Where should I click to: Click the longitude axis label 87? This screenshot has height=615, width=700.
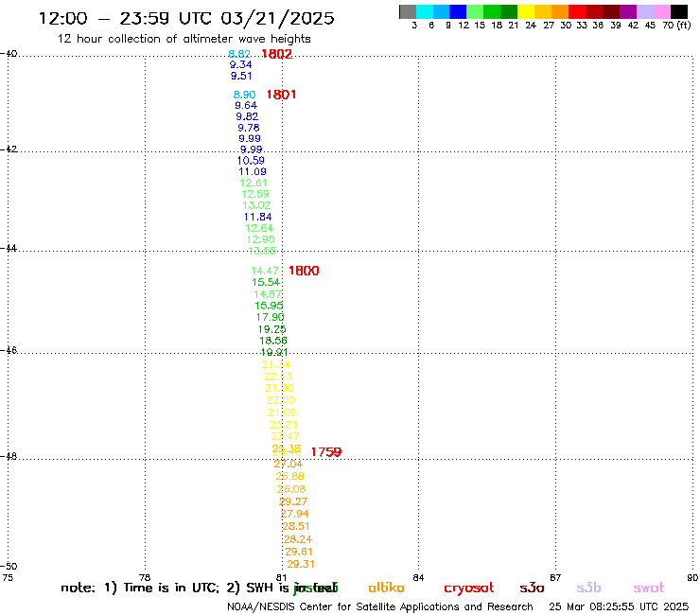tap(555, 577)
